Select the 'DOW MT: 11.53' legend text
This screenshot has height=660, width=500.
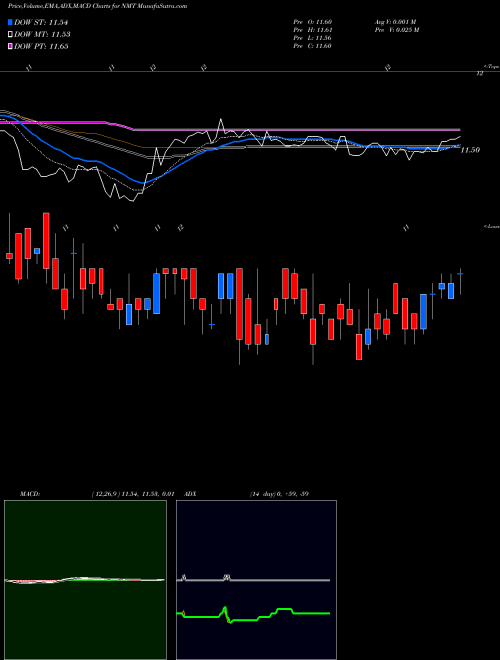42,35
